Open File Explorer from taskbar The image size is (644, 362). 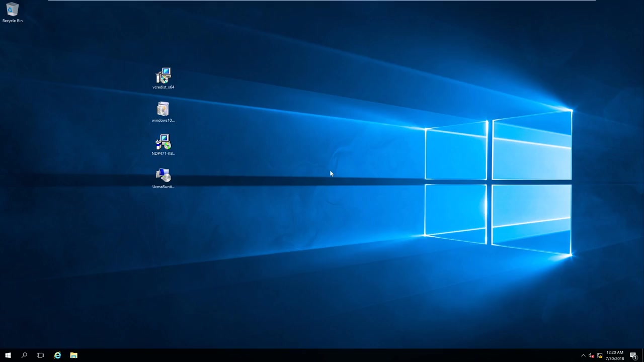[x=74, y=355]
